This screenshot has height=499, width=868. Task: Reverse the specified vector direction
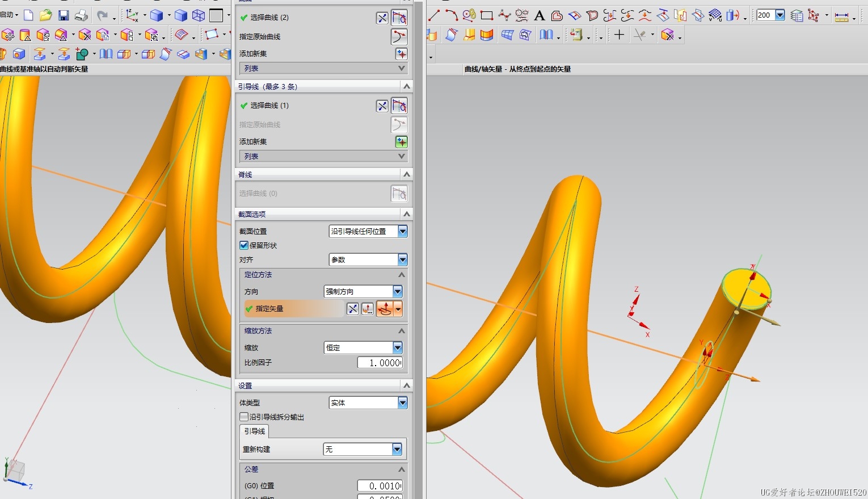click(x=353, y=309)
